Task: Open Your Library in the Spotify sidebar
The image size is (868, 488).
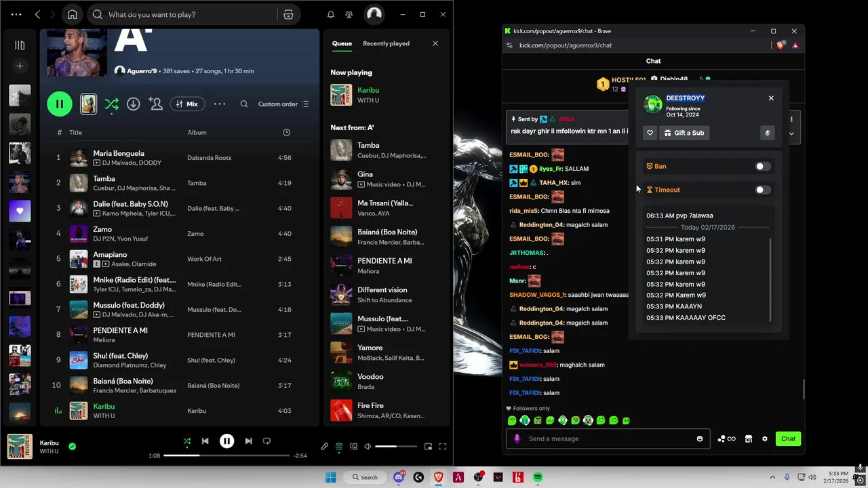Action: coord(20,45)
